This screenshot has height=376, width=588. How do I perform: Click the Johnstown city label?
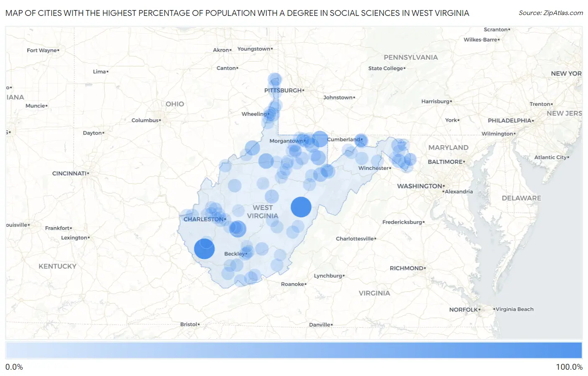[338, 98]
